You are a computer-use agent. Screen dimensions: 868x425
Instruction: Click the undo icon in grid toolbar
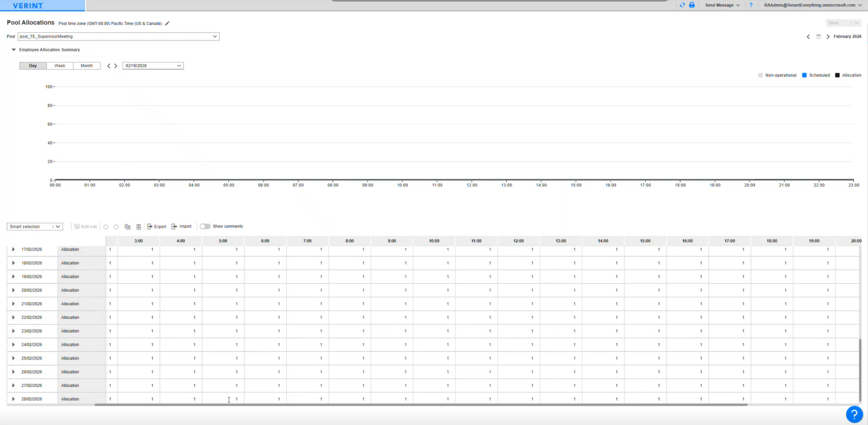106,227
